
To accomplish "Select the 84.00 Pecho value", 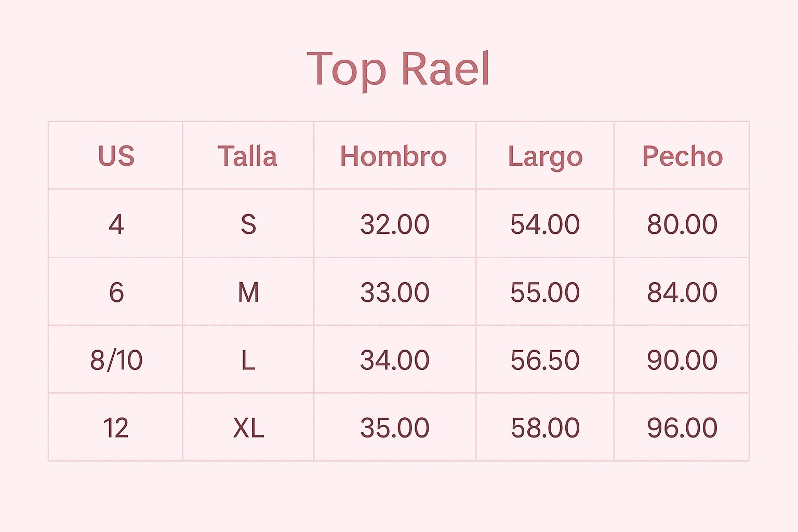I will pos(682,292).
